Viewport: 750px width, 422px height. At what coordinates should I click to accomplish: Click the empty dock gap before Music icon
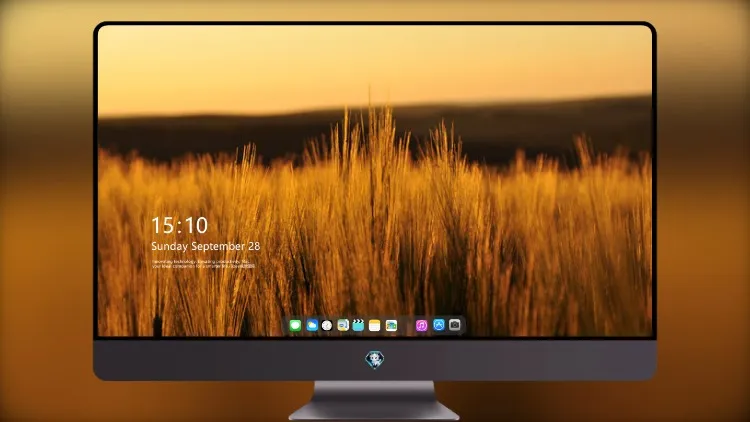point(407,325)
